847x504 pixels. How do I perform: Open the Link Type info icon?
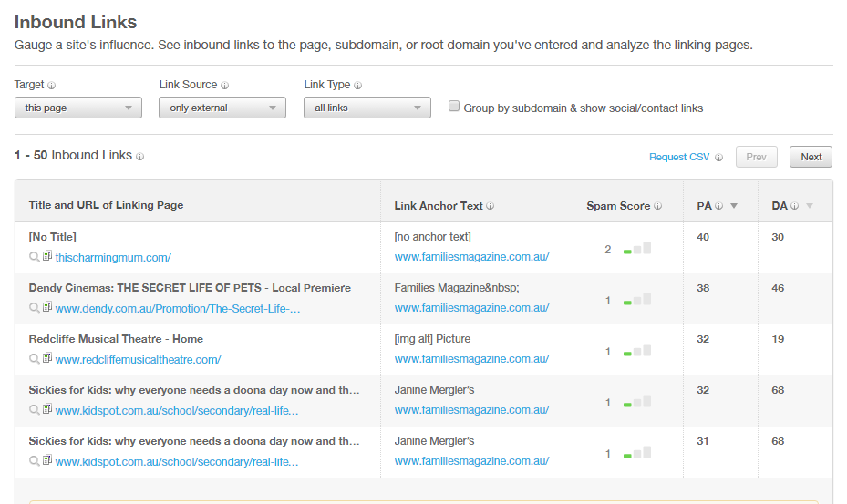pos(357,86)
